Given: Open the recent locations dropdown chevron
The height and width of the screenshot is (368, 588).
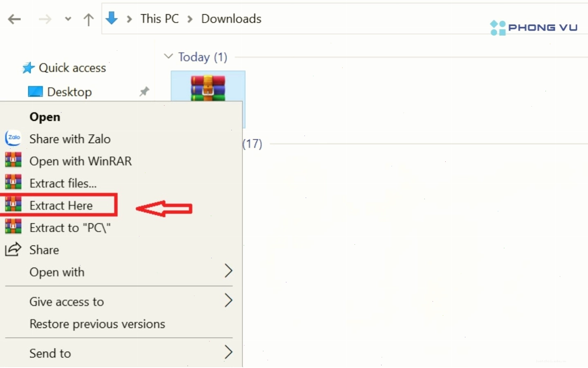Looking at the screenshot, I should pyautogui.click(x=68, y=19).
